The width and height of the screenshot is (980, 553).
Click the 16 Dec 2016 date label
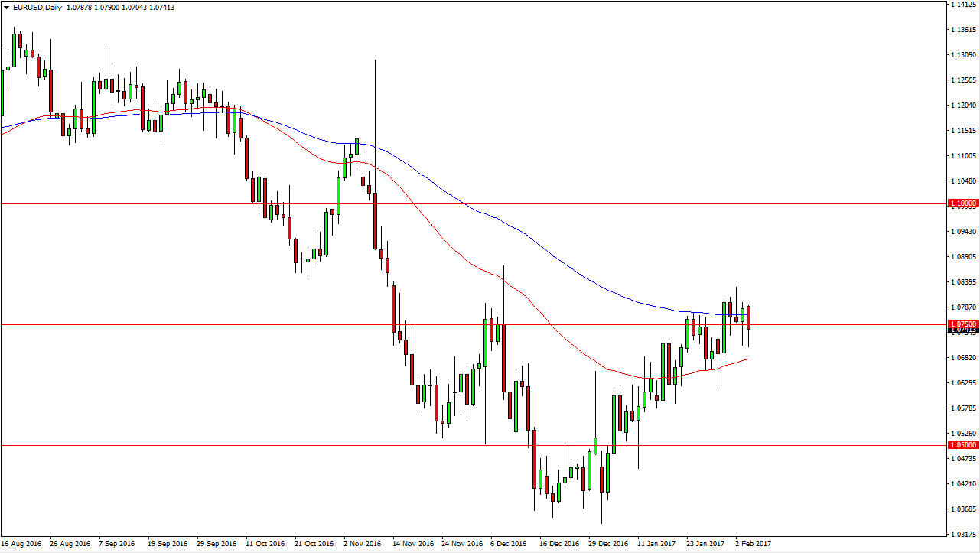point(558,544)
